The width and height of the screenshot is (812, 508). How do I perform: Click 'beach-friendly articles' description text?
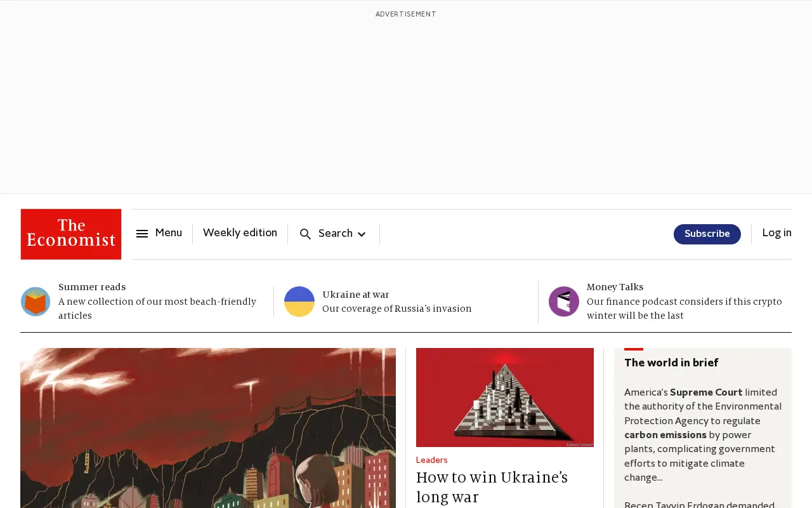pos(157,309)
